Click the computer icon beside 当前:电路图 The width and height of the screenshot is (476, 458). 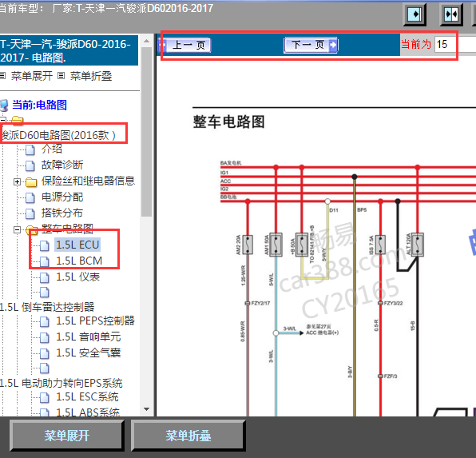coord(4,106)
